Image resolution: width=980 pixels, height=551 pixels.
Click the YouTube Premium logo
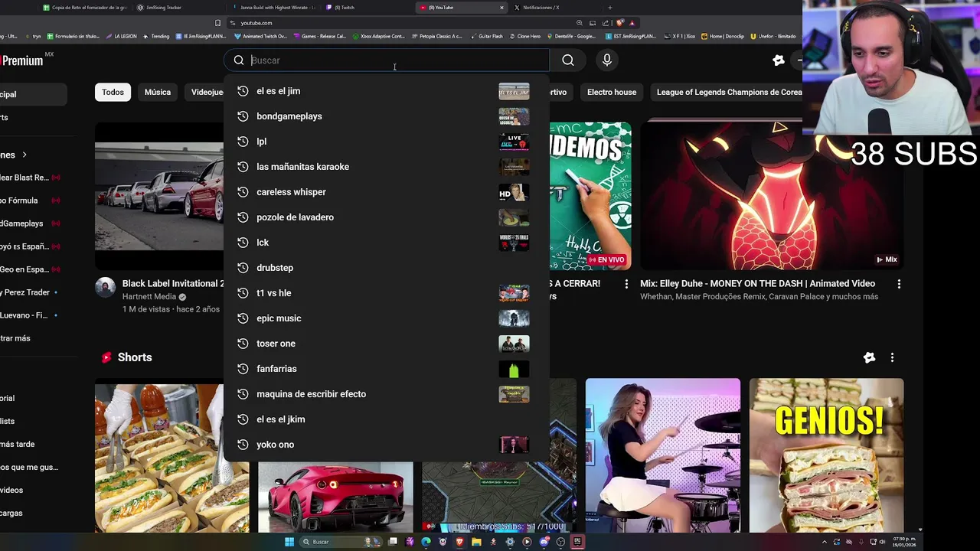tap(21, 60)
